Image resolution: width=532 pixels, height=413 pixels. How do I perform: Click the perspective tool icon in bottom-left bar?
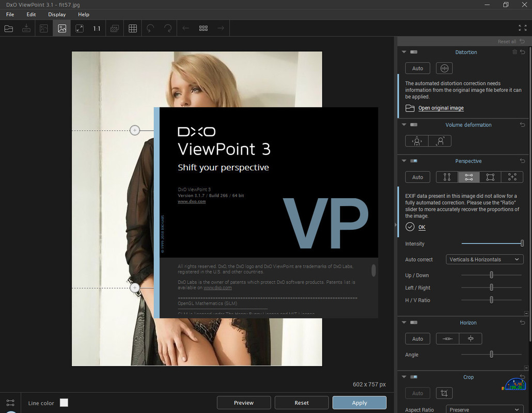[10, 403]
